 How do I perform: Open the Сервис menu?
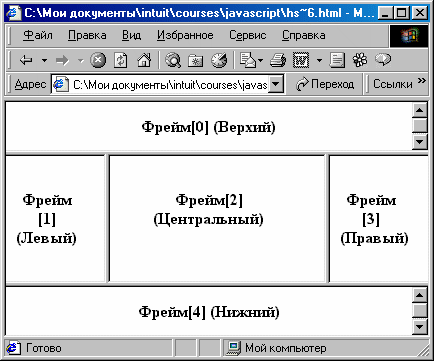coord(248,35)
